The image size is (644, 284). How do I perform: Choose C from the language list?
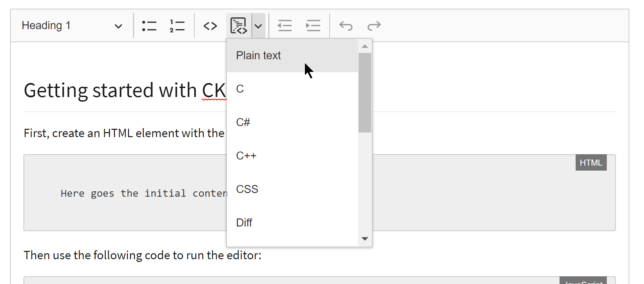coord(293,89)
